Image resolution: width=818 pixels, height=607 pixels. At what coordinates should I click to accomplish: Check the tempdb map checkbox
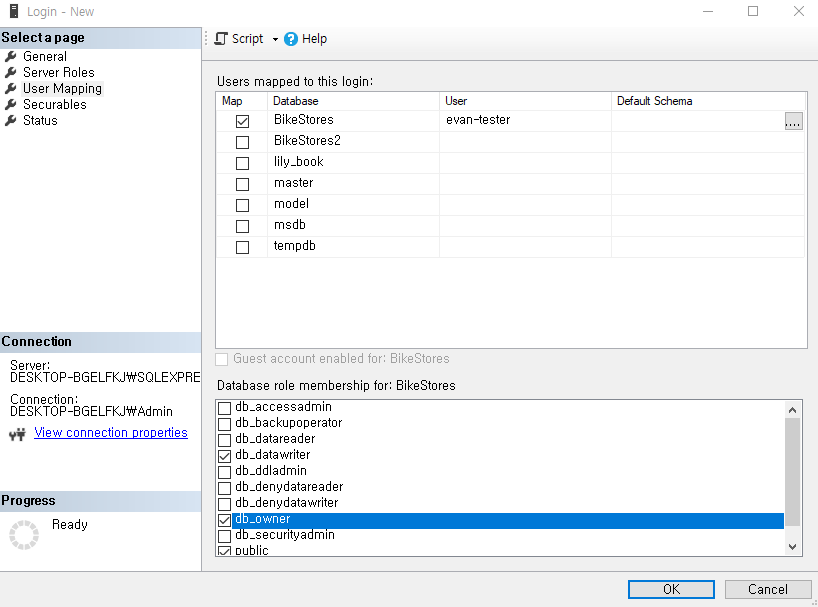tap(242, 247)
